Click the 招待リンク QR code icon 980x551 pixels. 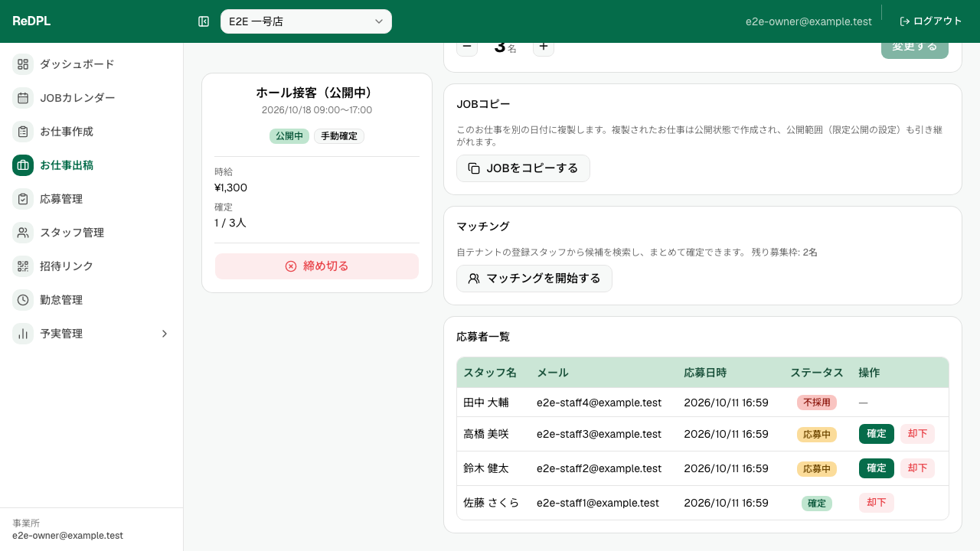23,266
